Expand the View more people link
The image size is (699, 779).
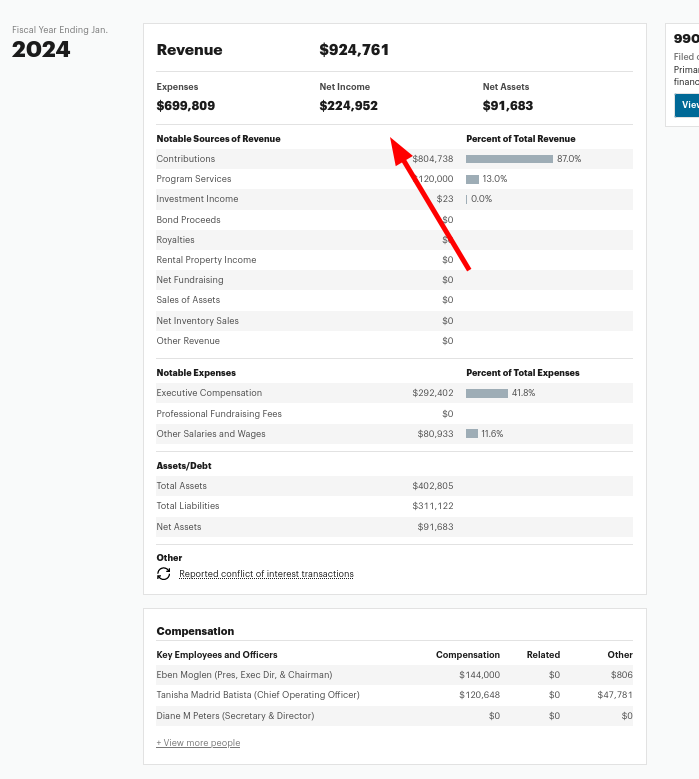pyautogui.click(x=198, y=743)
